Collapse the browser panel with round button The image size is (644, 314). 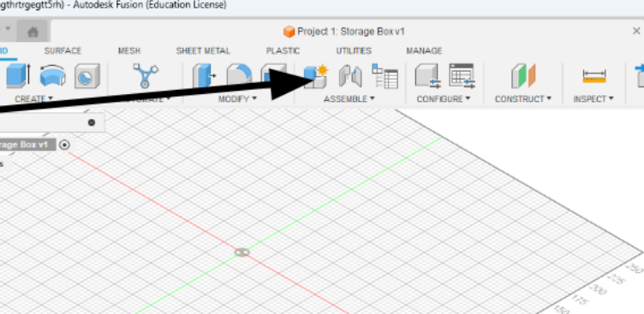pyautogui.click(x=92, y=122)
